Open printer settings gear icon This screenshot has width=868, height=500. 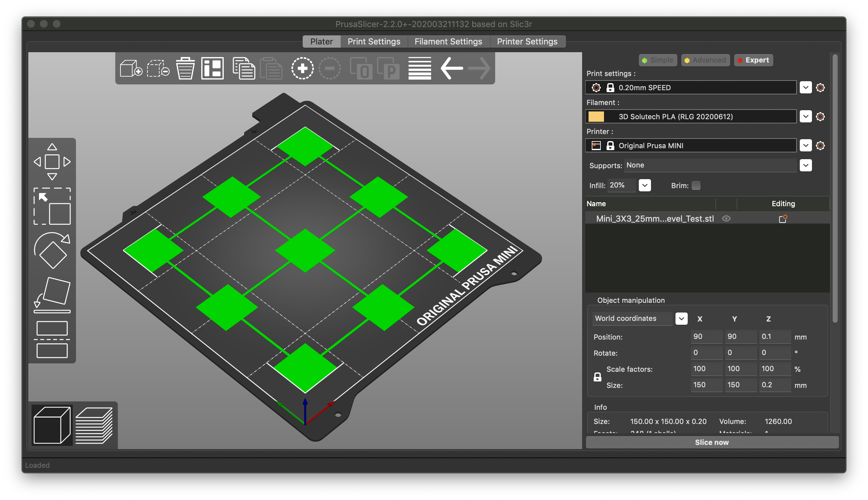[820, 146]
